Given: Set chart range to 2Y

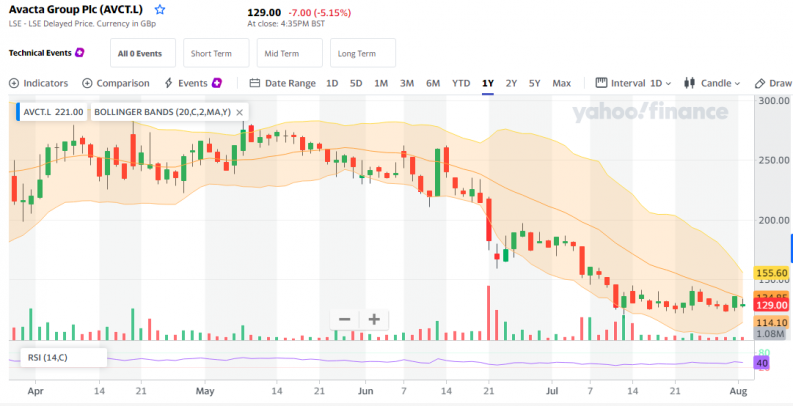Looking at the screenshot, I should coord(511,83).
